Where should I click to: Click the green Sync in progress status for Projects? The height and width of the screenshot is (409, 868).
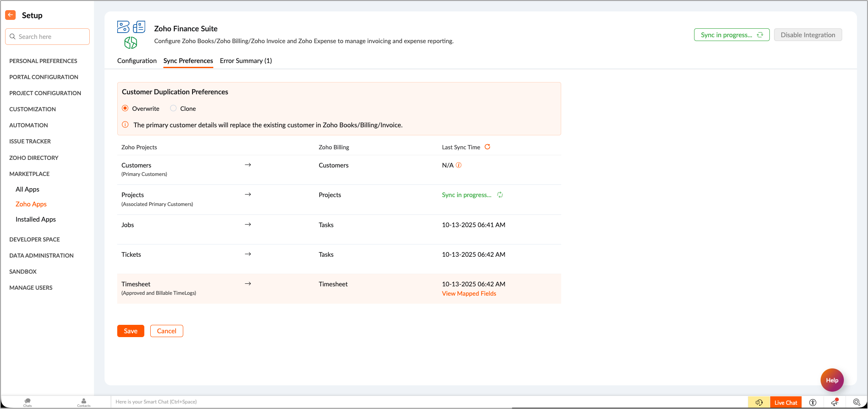(467, 195)
